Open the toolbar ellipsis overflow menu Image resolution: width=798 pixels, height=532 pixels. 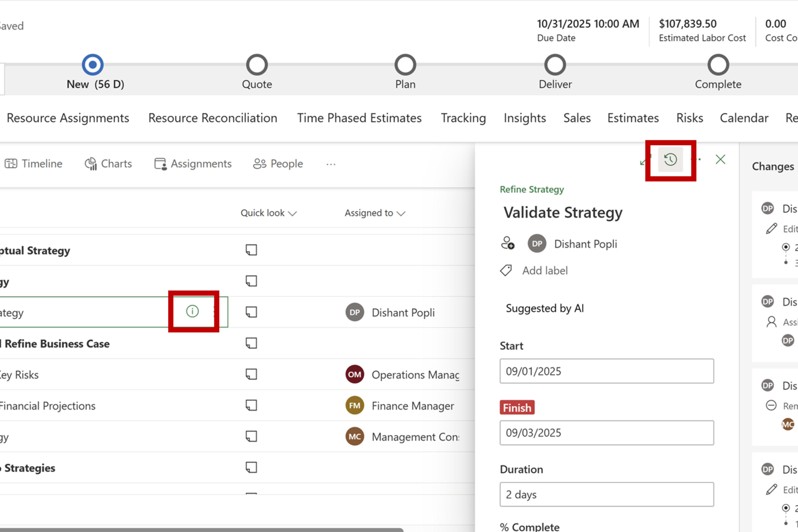[x=331, y=165]
